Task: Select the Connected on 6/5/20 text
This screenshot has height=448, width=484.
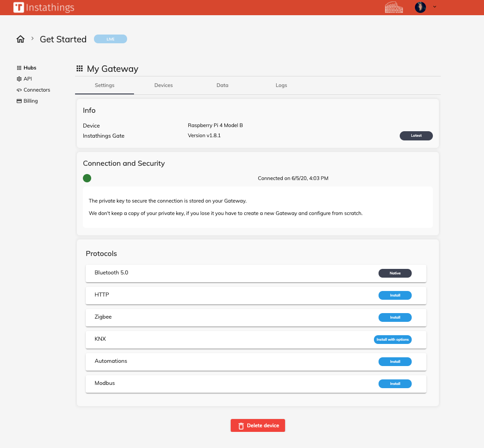Action: (293, 178)
